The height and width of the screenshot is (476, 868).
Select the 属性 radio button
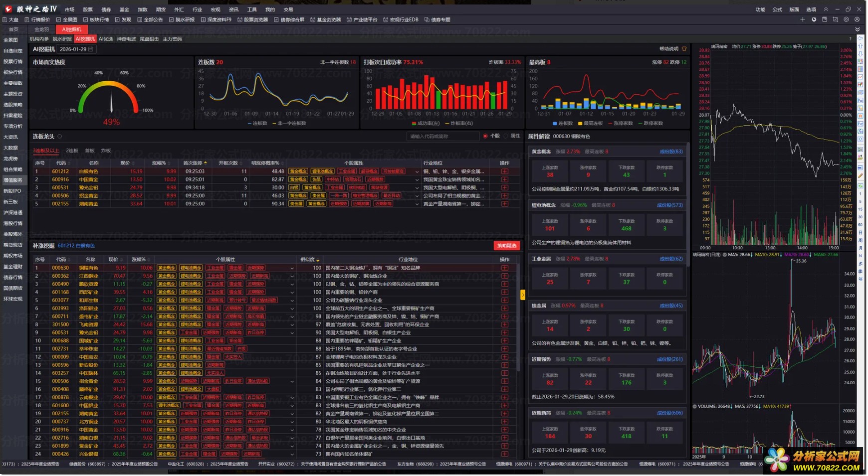click(506, 136)
